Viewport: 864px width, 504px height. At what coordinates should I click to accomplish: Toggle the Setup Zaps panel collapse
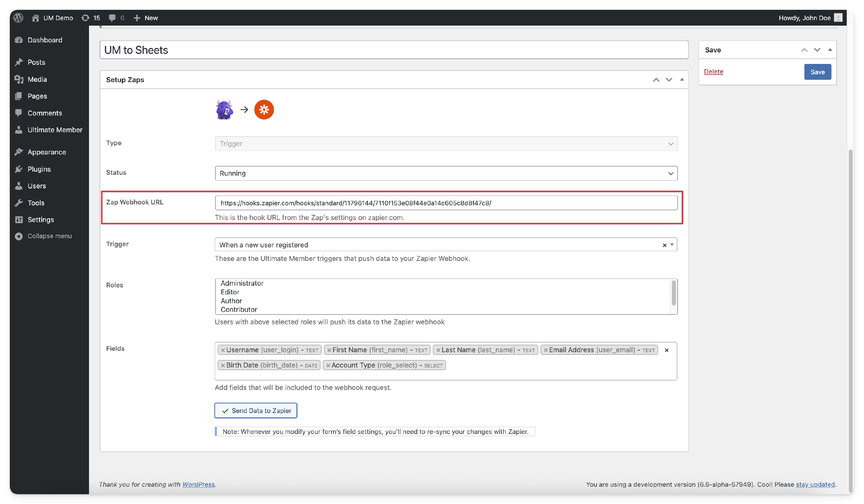pos(682,79)
